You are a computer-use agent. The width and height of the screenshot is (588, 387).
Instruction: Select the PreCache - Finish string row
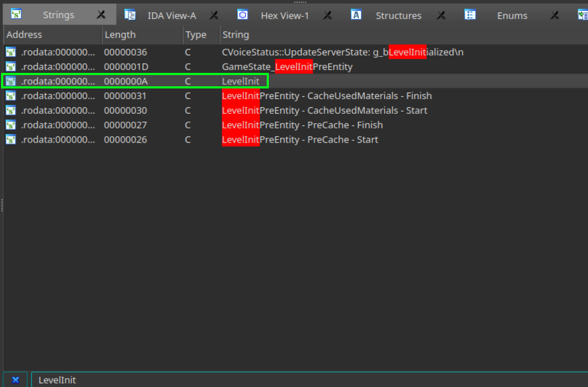click(x=302, y=125)
